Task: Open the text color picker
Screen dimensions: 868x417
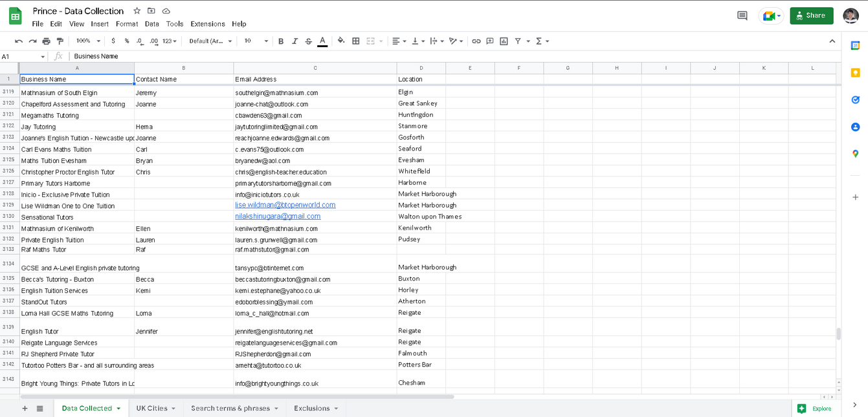Action: pyautogui.click(x=322, y=41)
